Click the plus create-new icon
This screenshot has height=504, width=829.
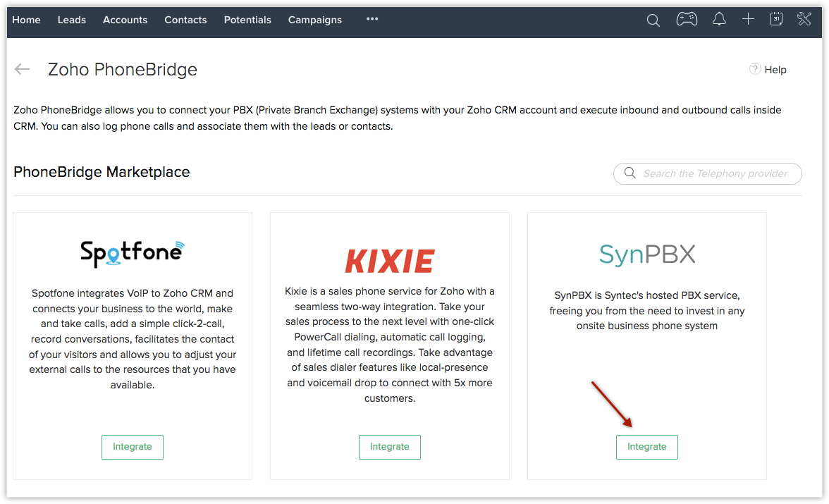(x=748, y=20)
